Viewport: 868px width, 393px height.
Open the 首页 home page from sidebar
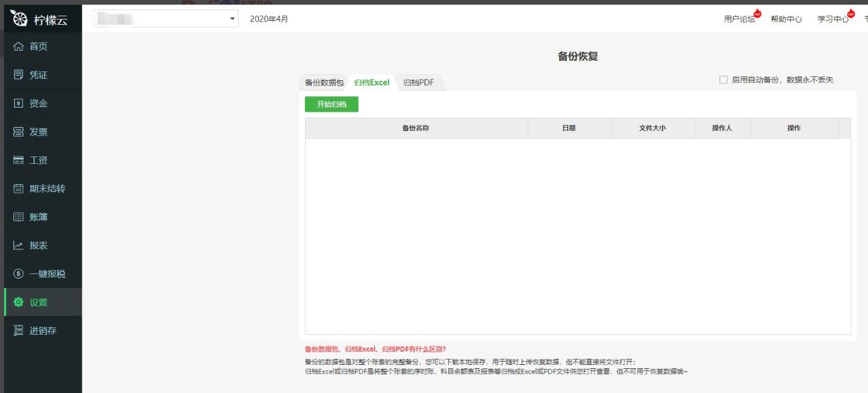click(x=40, y=47)
